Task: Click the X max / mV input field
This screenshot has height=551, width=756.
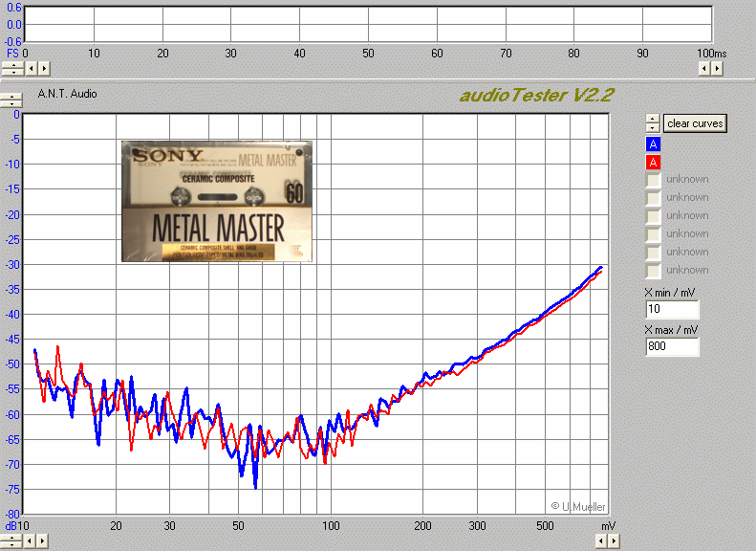Action: [672, 347]
